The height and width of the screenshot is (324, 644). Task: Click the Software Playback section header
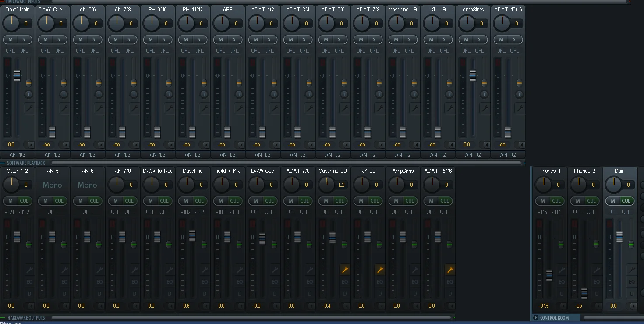coord(26,163)
